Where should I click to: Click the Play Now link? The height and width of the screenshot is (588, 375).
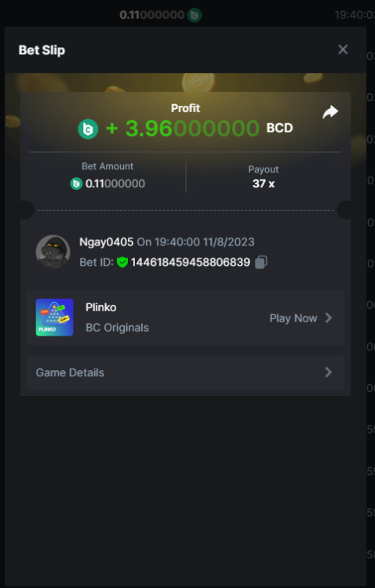pos(293,318)
